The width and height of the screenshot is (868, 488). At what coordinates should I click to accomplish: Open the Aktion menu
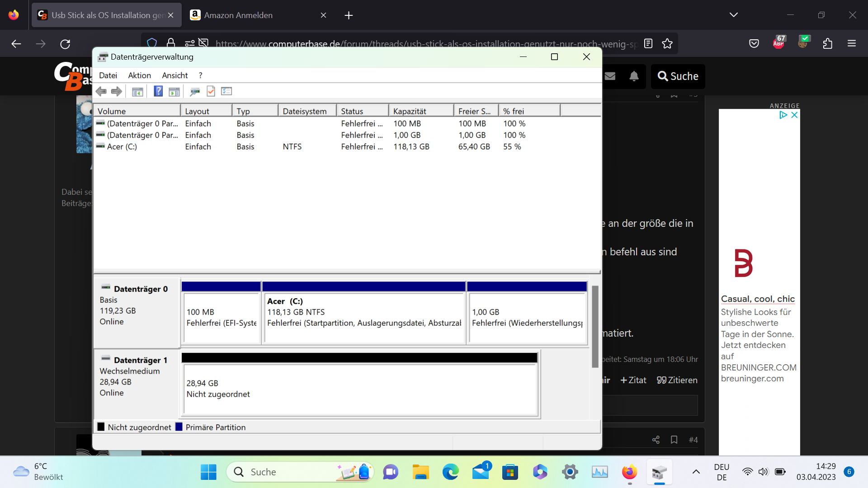point(139,75)
